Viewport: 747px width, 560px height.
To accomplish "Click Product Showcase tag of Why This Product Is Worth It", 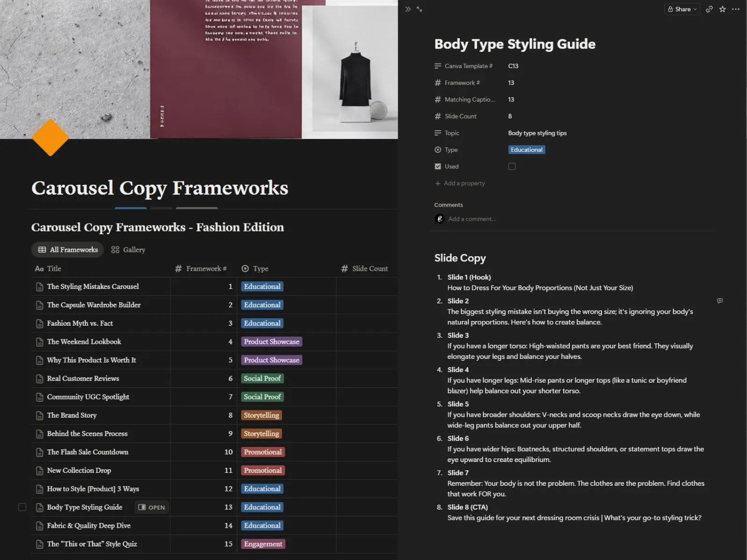I will pos(272,360).
